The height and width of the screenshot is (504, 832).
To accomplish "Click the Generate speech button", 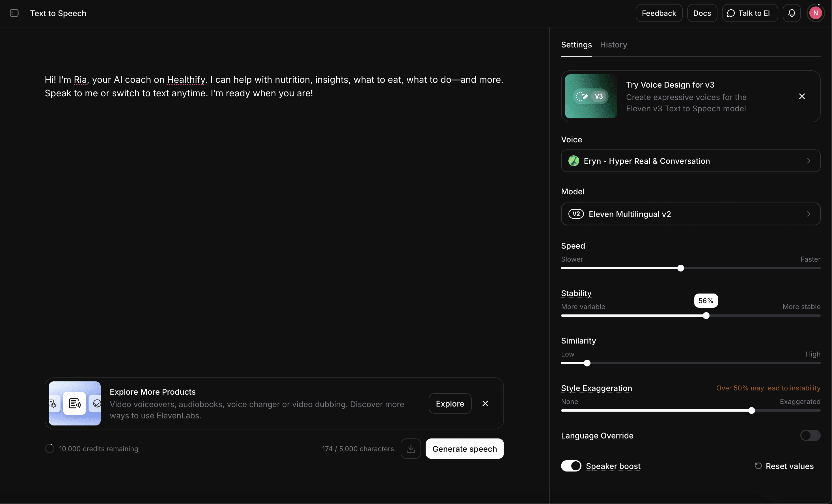I will click(464, 449).
